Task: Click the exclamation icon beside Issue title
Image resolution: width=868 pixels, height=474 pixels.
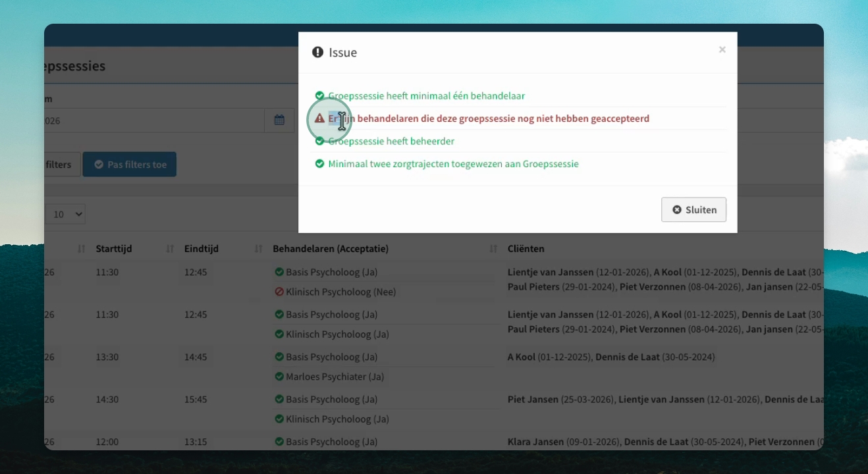Action: tap(318, 52)
